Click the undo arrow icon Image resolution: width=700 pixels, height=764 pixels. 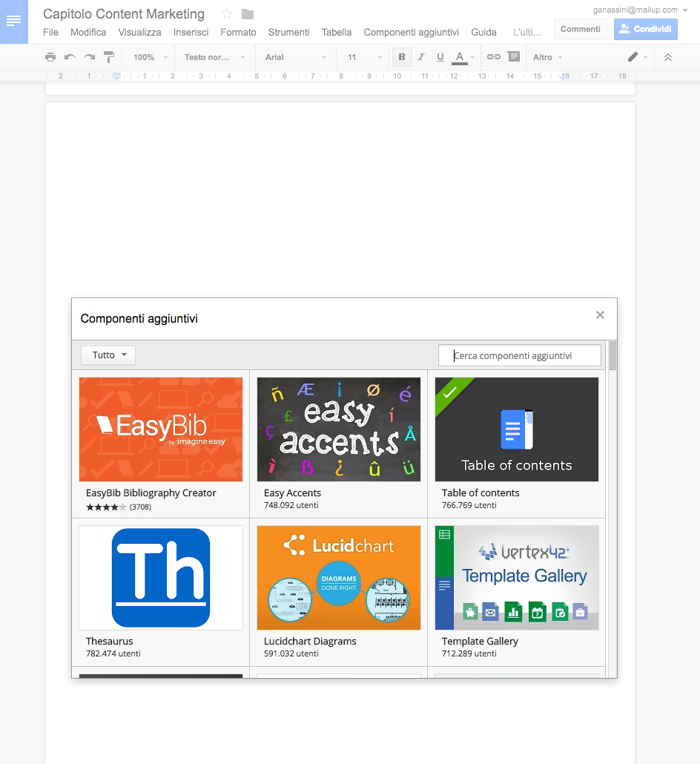pyautogui.click(x=70, y=57)
